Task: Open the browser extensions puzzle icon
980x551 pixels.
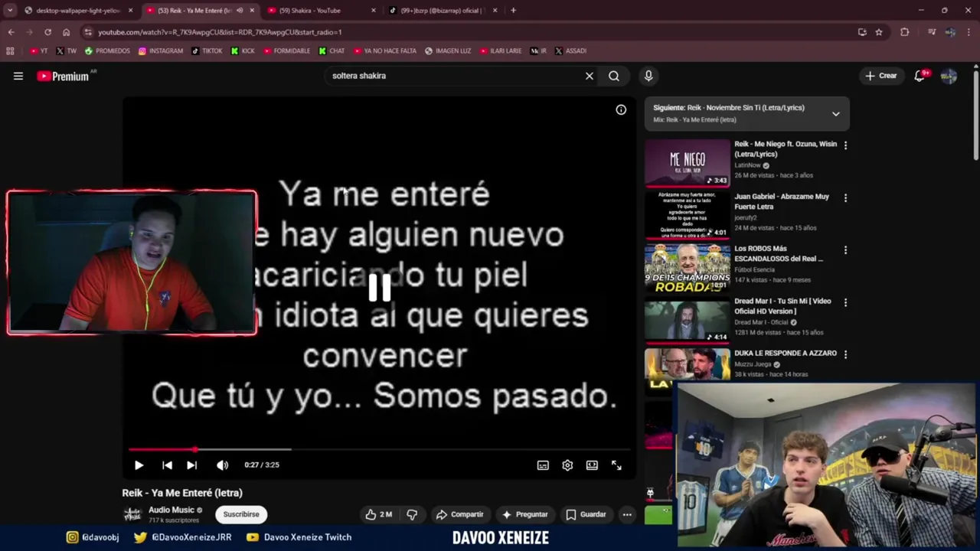Action: point(905,32)
